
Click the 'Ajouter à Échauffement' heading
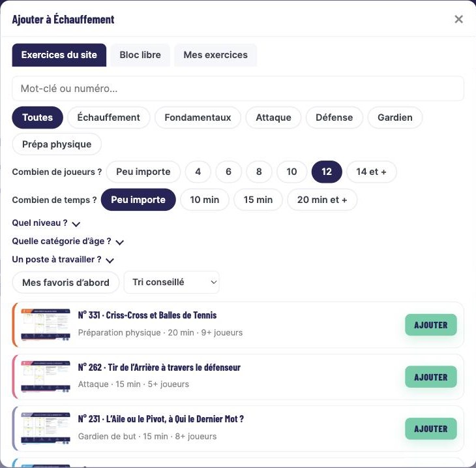coord(63,20)
